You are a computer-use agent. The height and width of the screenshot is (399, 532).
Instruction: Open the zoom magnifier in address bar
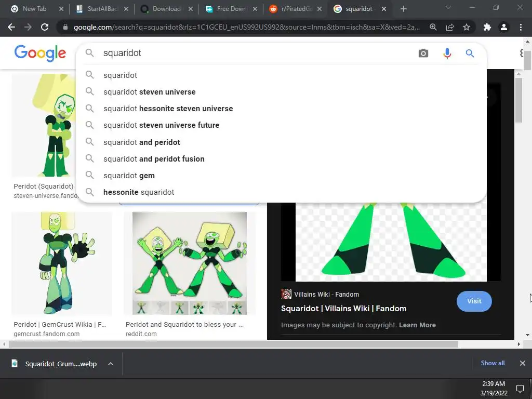click(x=433, y=27)
